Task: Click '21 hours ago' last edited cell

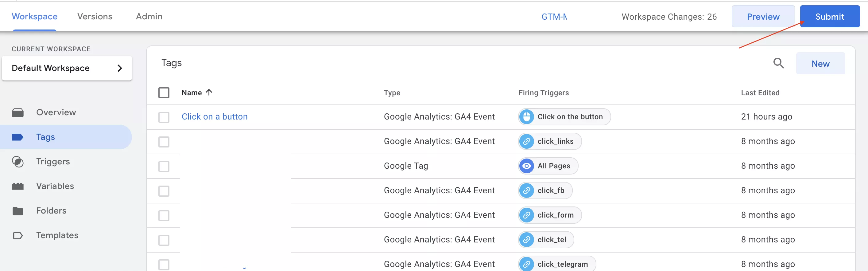Action: pos(767,117)
